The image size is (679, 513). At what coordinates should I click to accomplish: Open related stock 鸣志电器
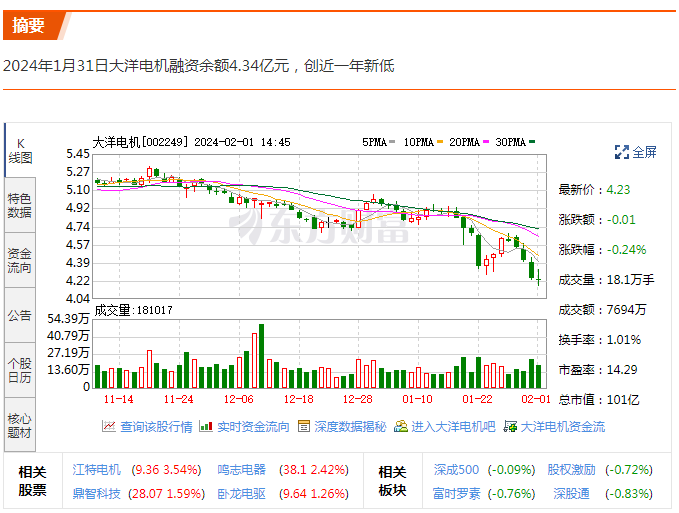[x=241, y=470]
